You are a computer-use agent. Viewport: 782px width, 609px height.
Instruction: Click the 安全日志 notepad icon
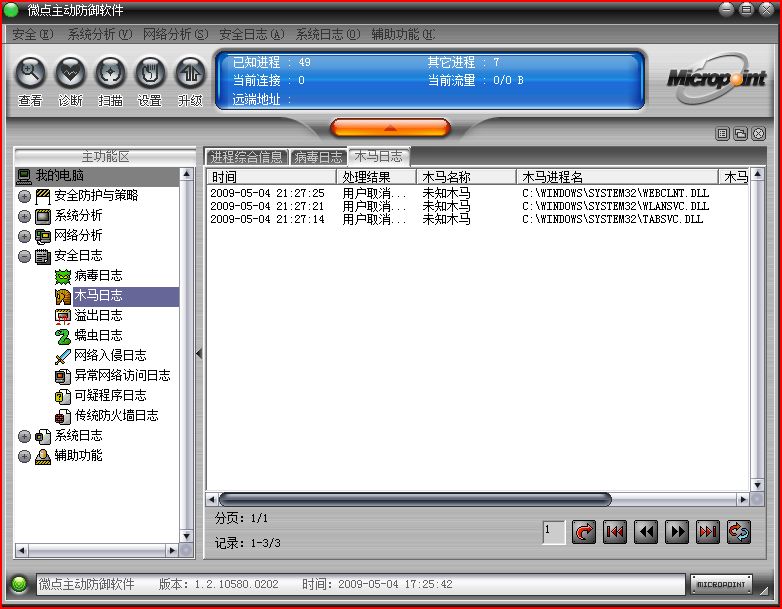43,256
